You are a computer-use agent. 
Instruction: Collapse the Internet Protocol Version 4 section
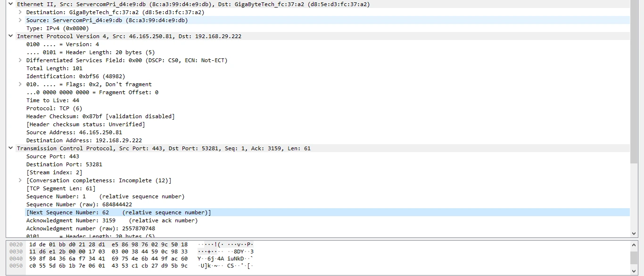[x=11, y=36]
